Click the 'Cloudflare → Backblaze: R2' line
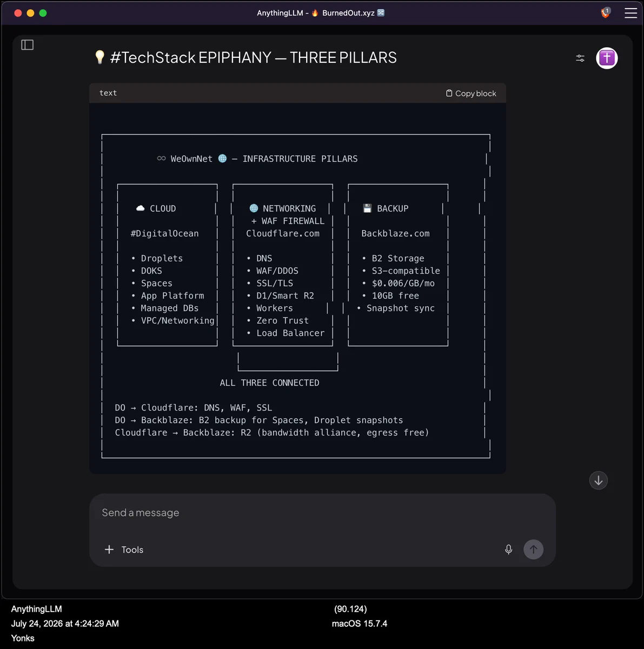The image size is (644, 649). click(272, 433)
